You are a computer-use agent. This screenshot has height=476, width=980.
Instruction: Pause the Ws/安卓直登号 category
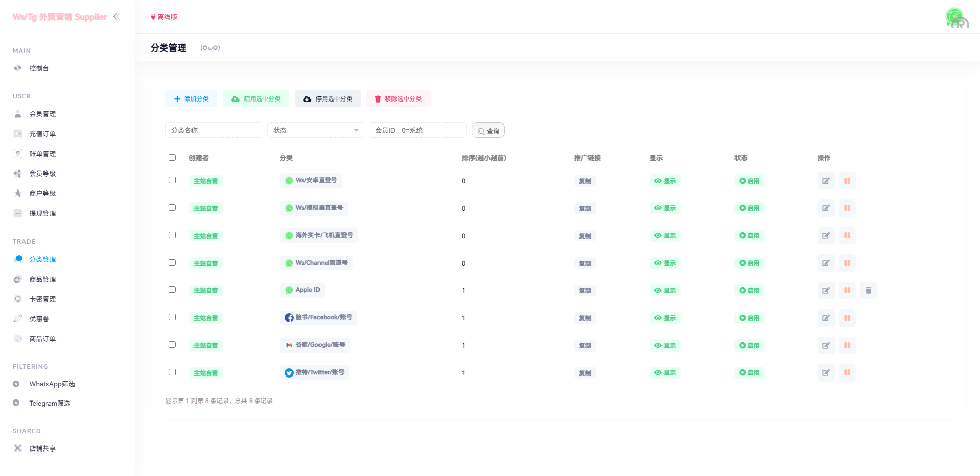pos(847,181)
